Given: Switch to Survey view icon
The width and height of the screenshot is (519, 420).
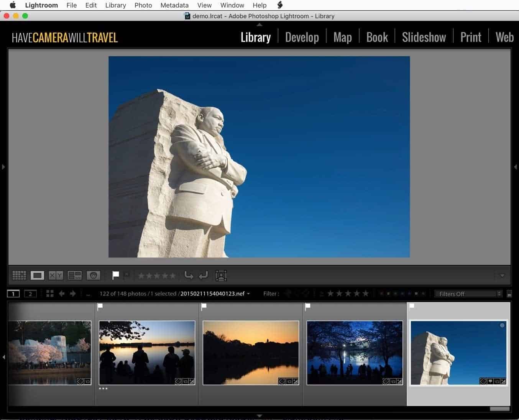Looking at the screenshot, I should pyautogui.click(x=75, y=275).
